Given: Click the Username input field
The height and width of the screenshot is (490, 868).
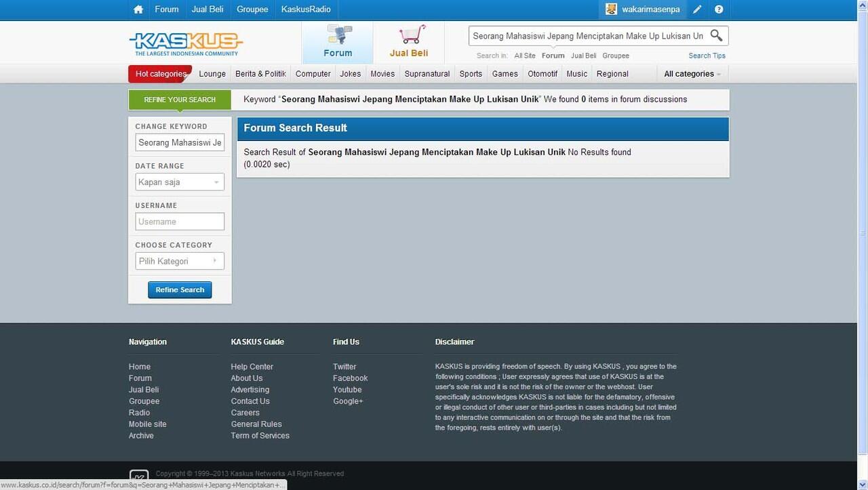Looking at the screenshot, I should (x=180, y=222).
